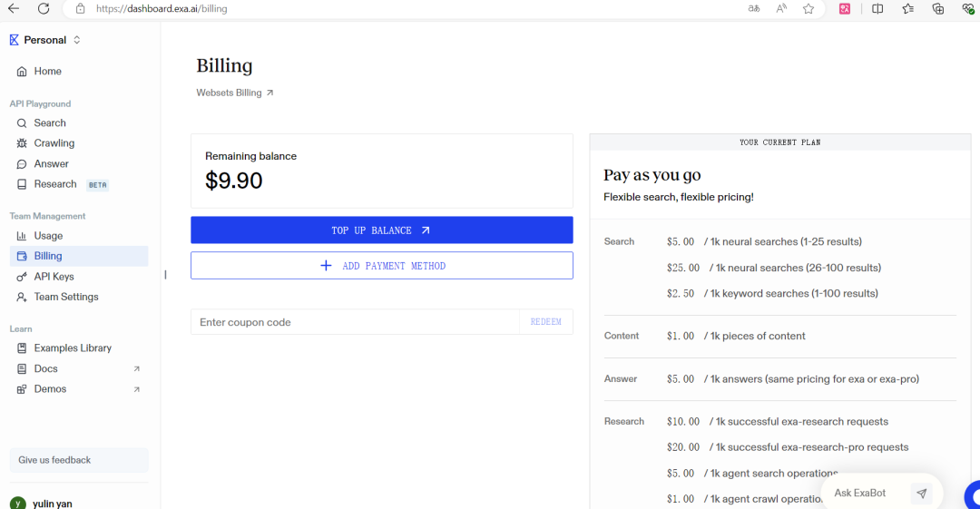Click the Exa logo icon
This screenshot has height=509, width=980.
[x=14, y=40]
